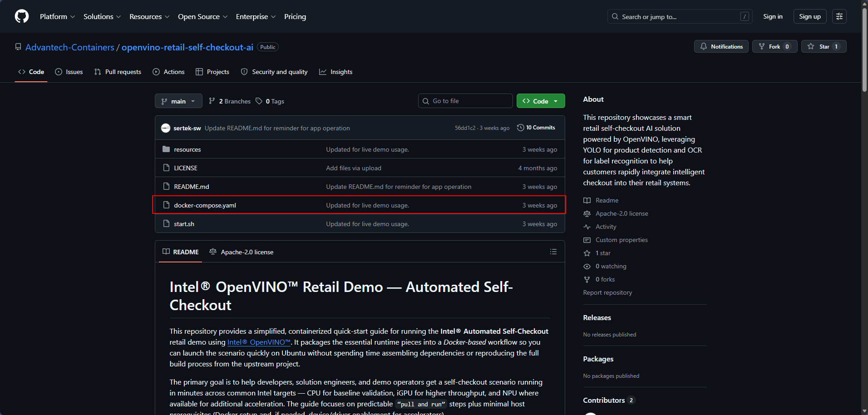This screenshot has width=868, height=415.
Task: Switch to the Code tab
Action: [31, 72]
